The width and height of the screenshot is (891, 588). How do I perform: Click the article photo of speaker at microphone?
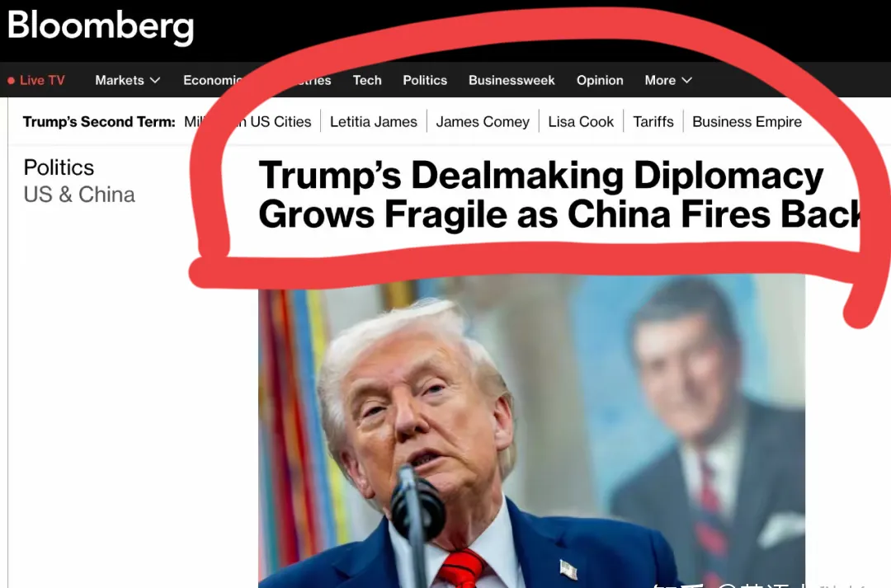point(532,432)
